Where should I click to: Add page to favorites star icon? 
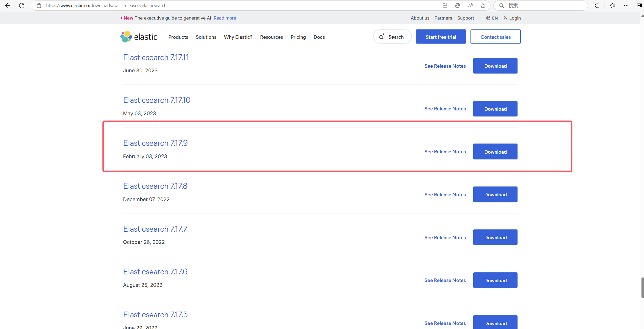[x=483, y=5]
